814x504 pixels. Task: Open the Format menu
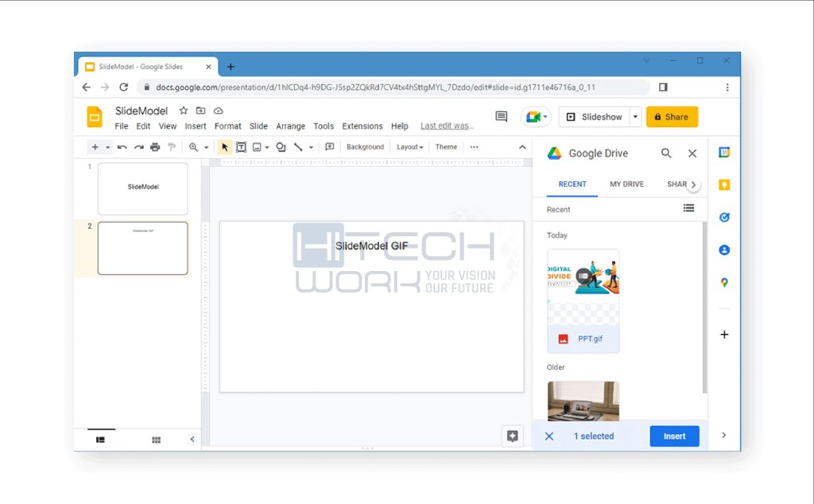[x=228, y=126]
